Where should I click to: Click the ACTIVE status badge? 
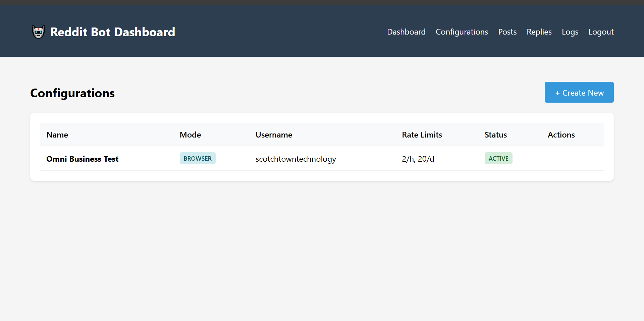[498, 159]
